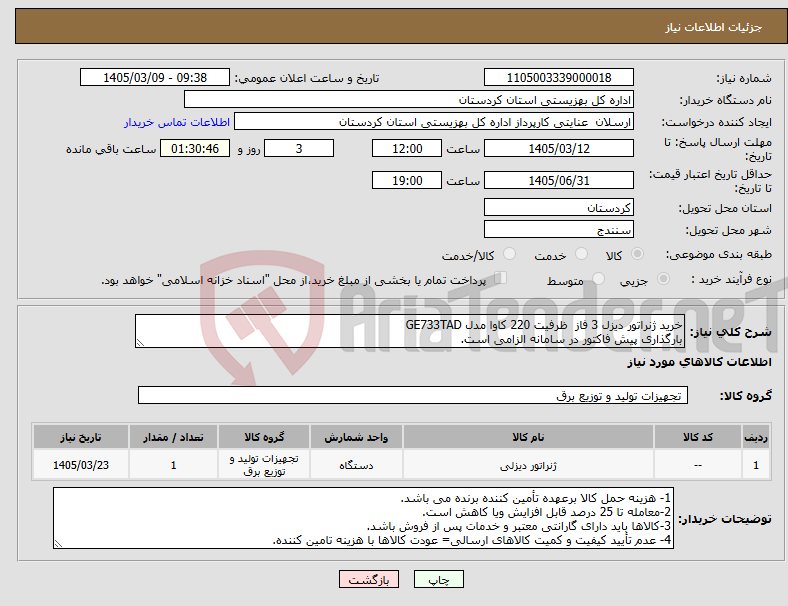Click the اطلاعات کالاهای مورد نیاز heading

click(699, 362)
